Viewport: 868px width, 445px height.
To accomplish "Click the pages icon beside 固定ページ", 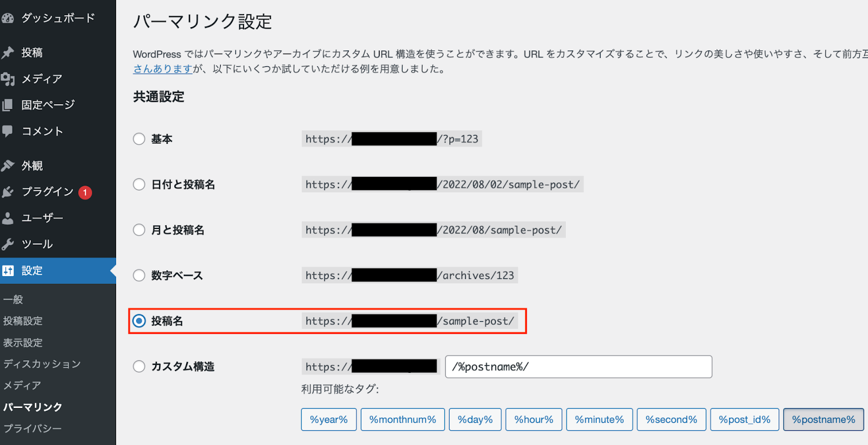I will (x=8, y=105).
